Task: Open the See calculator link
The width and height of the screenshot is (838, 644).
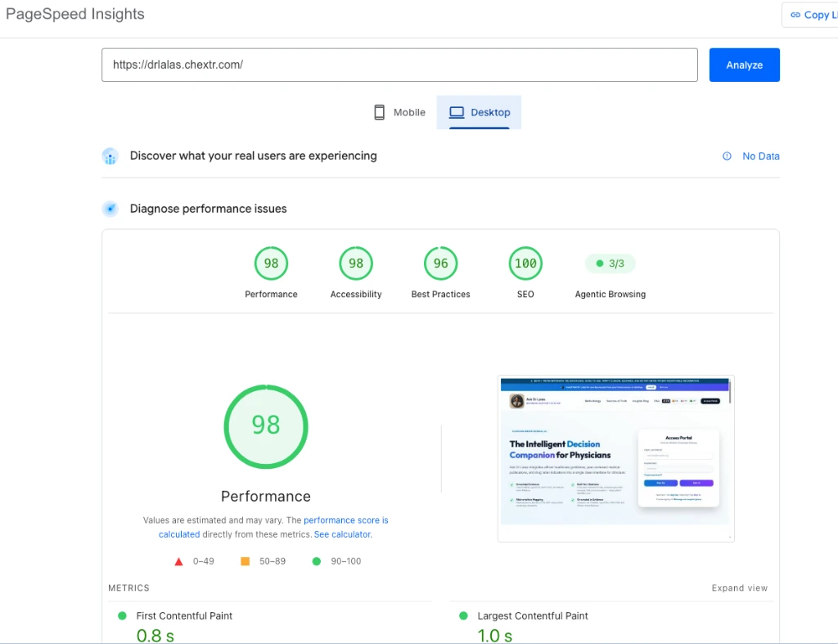Action: click(x=343, y=534)
